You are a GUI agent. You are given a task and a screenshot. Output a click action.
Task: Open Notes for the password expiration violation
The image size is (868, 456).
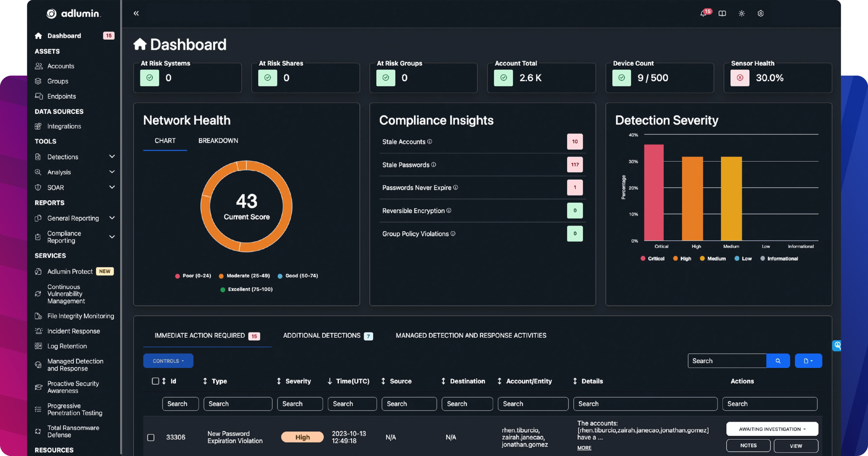(748, 445)
